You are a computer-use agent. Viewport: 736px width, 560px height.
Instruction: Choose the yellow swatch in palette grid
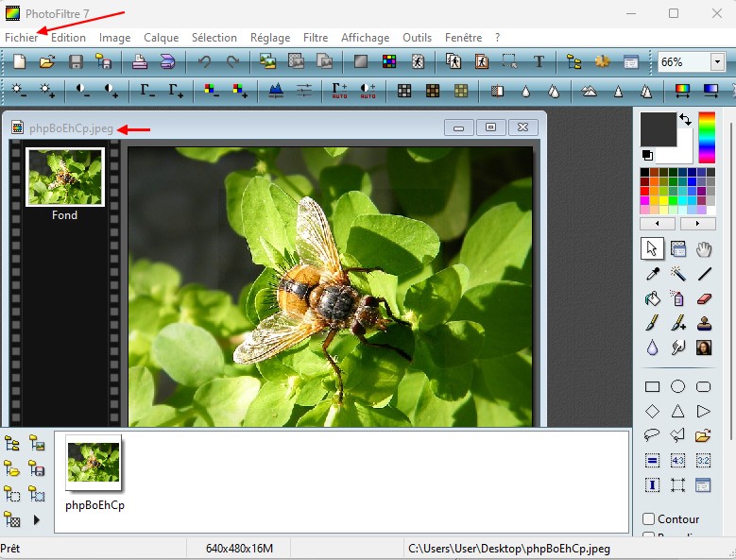663,200
